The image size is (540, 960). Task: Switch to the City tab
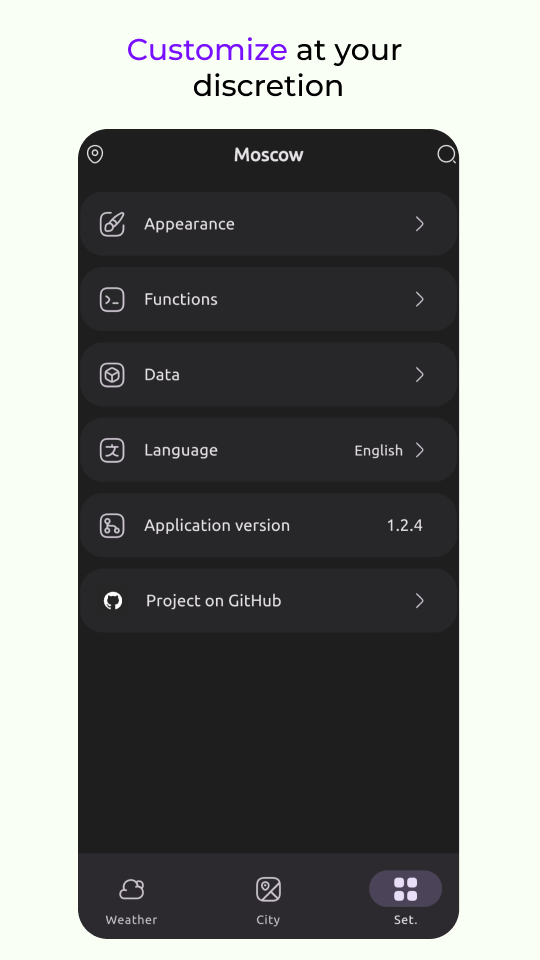pos(268,898)
